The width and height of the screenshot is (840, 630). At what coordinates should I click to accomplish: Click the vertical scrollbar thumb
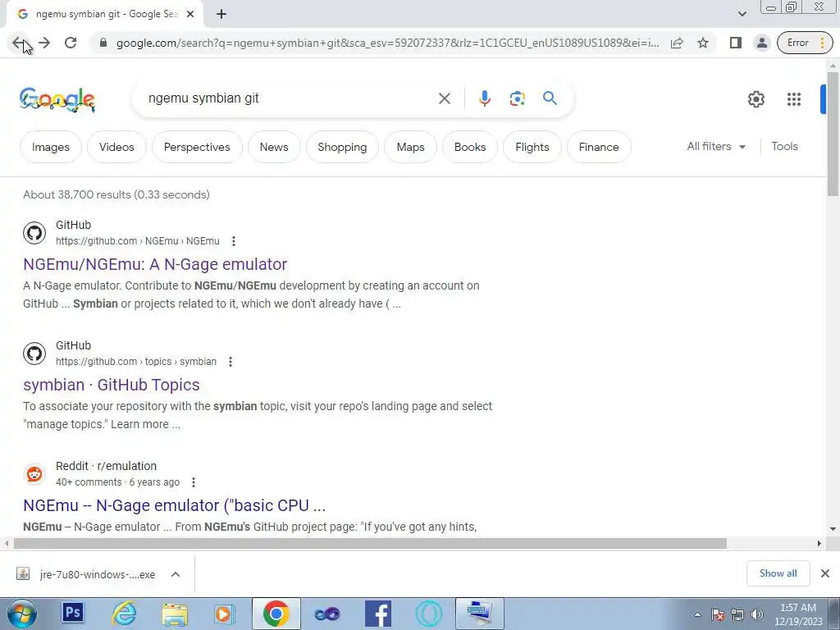tap(833, 133)
